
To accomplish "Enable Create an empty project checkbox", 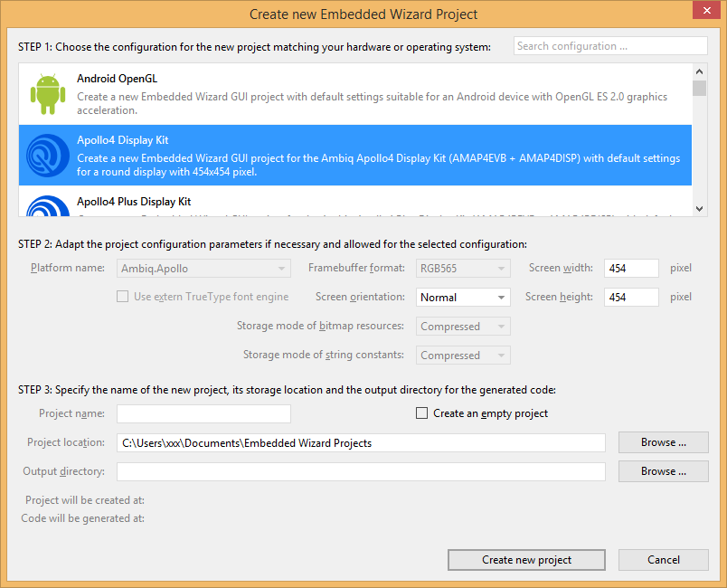I will (x=422, y=413).
